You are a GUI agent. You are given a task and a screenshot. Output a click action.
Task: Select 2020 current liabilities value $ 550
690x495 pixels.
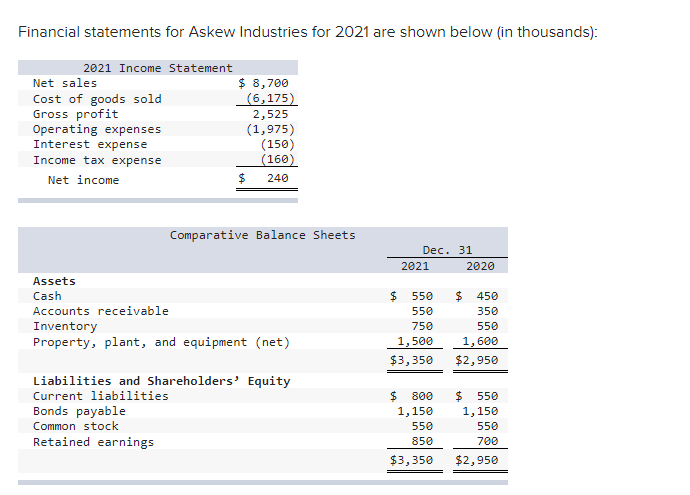pos(477,396)
